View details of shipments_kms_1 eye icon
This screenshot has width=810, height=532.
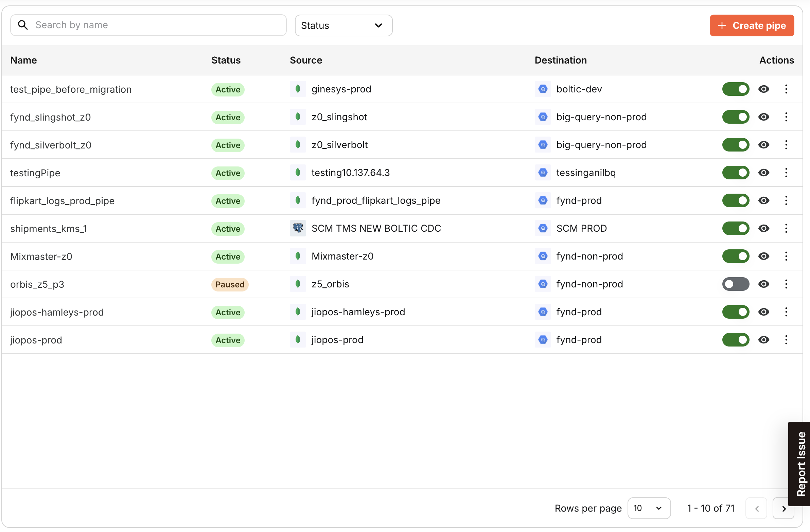coord(764,228)
